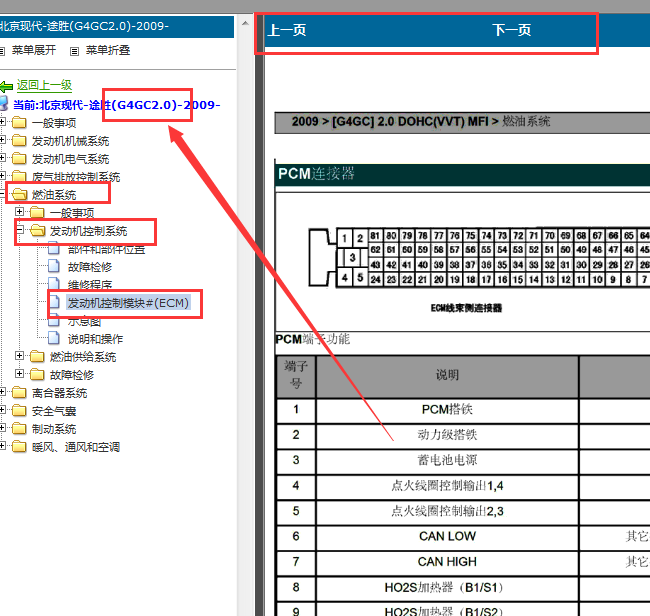650x616 pixels.
Task: Expand the 发动机机械系统 tree node
Action: 2,140
